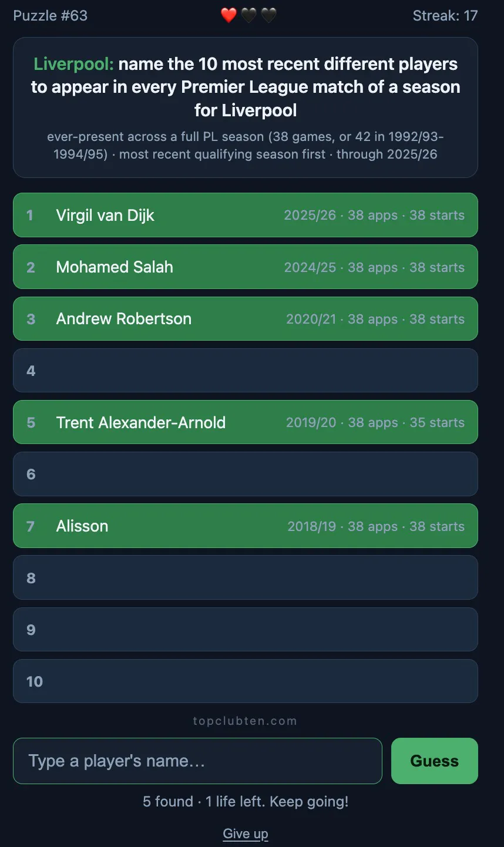Click the second black heart icon

pos(248,15)
